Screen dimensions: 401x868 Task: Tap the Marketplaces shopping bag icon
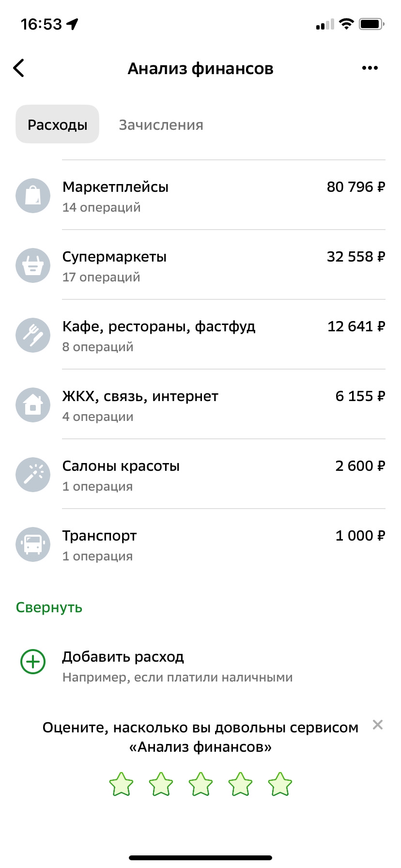tap(33, 196)
